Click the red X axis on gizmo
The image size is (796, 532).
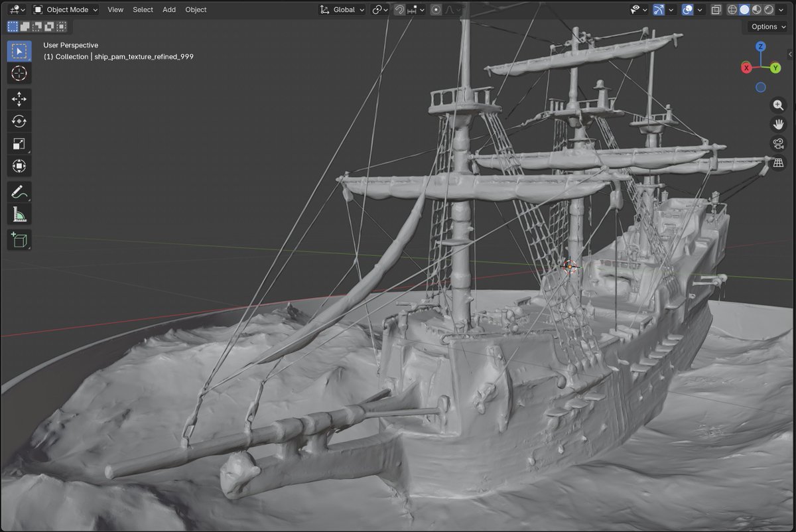(746, 68)
